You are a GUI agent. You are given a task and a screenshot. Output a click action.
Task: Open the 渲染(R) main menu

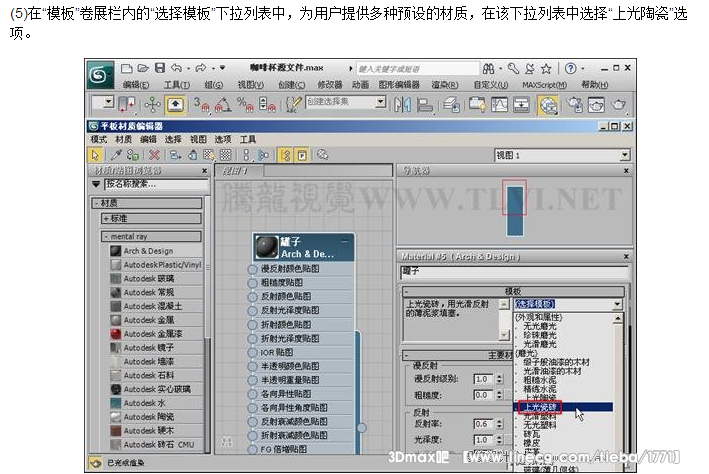[445, 85]
